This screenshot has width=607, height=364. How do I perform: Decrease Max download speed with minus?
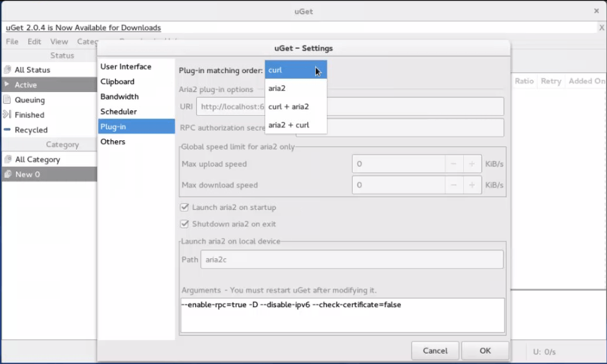point(453,185)
